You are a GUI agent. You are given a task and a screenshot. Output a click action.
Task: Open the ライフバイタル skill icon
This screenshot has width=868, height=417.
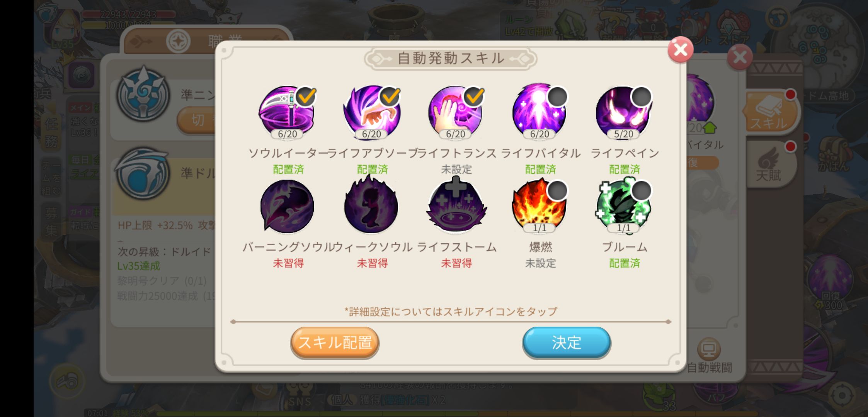pos(540,113)
